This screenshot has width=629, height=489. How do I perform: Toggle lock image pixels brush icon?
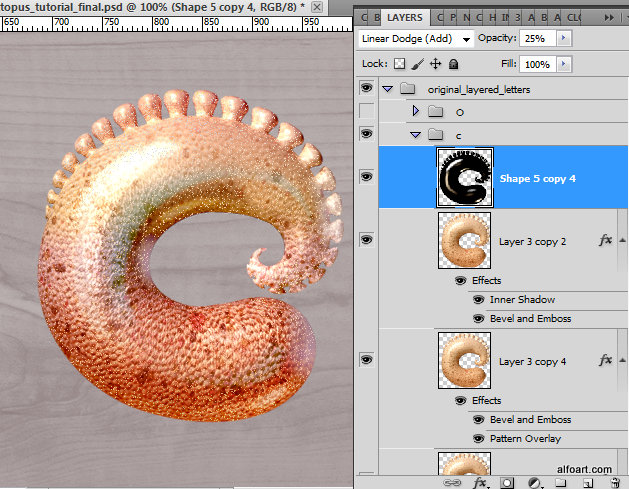(x=417, y=64)
